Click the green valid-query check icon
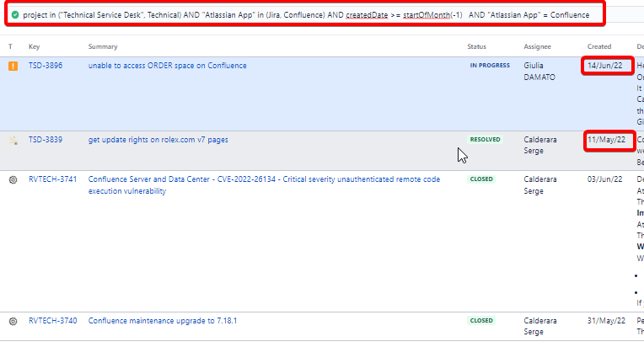Screen dimensions: 644x347 coord(15,15)
